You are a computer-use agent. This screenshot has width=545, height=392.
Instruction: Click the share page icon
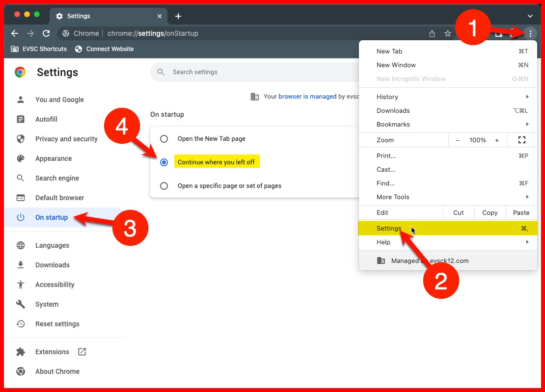click(x=432, y=33)
